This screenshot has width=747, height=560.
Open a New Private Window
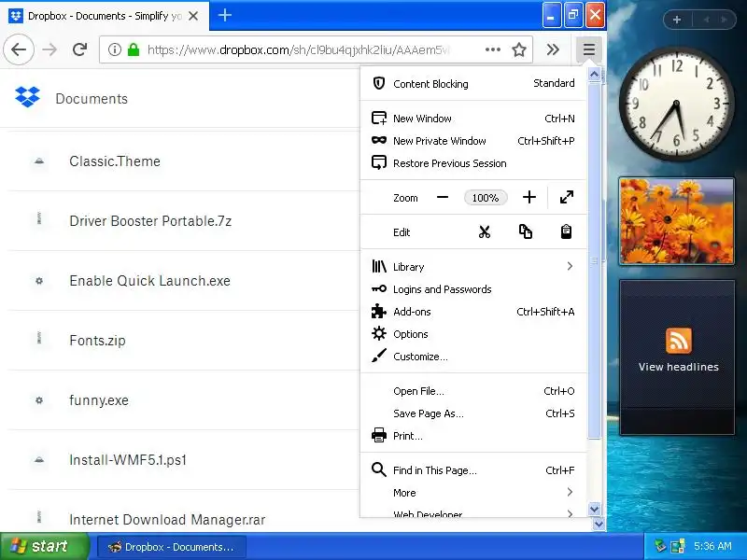coord(473,141)
